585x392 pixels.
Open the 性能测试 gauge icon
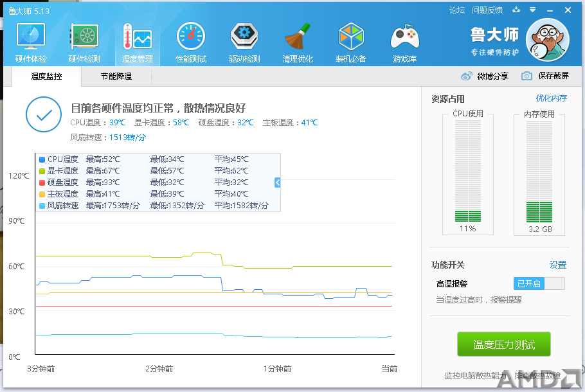191,36
